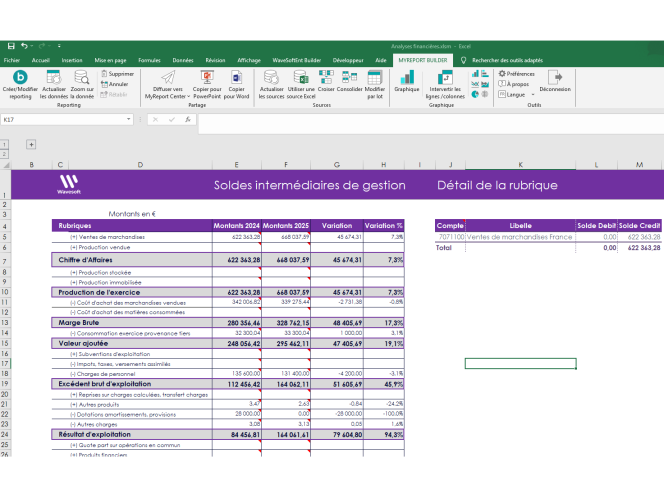The height and width of the screenshot is (480, 664).
Task: Click the Solde Credit column heading
Action: point(639,226)
